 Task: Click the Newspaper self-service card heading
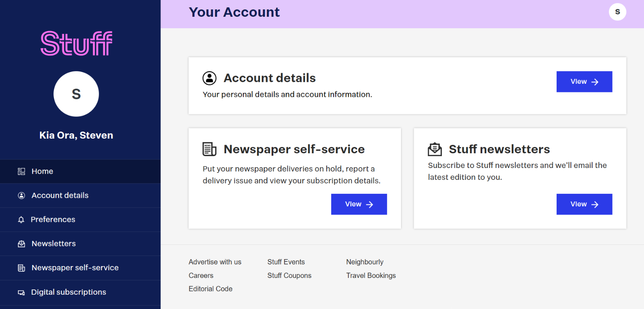click(x=294, y=149)
